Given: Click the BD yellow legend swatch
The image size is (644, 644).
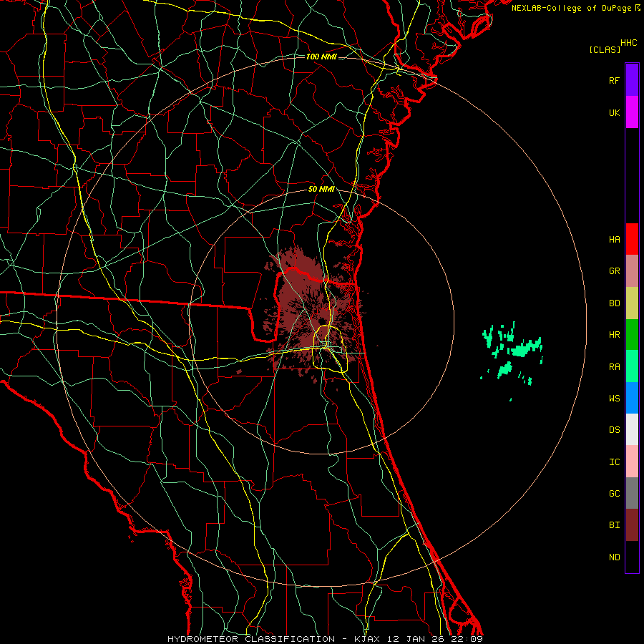Looking at the screenshot, I should [x=632, y=303].
